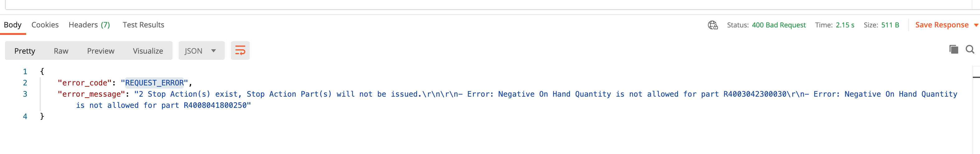Screen dimensions: 980x154
Task: Select the Preview view mode
Action: point(101,51)
